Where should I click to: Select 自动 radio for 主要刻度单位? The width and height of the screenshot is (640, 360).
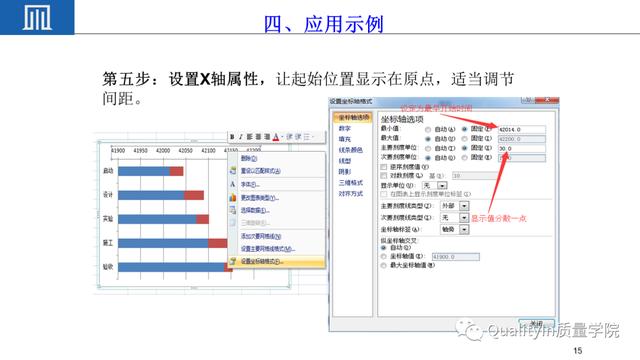[428, 148]
